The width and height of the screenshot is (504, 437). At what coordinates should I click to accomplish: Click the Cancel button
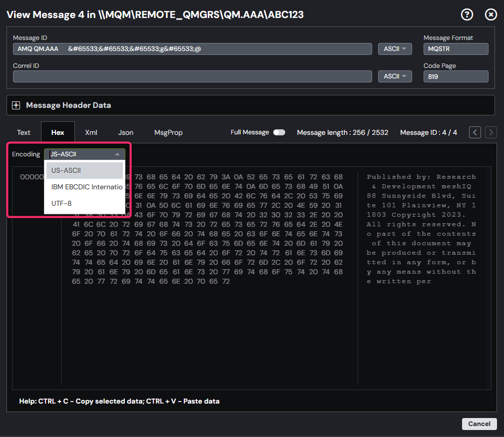[x=479, y=424]
